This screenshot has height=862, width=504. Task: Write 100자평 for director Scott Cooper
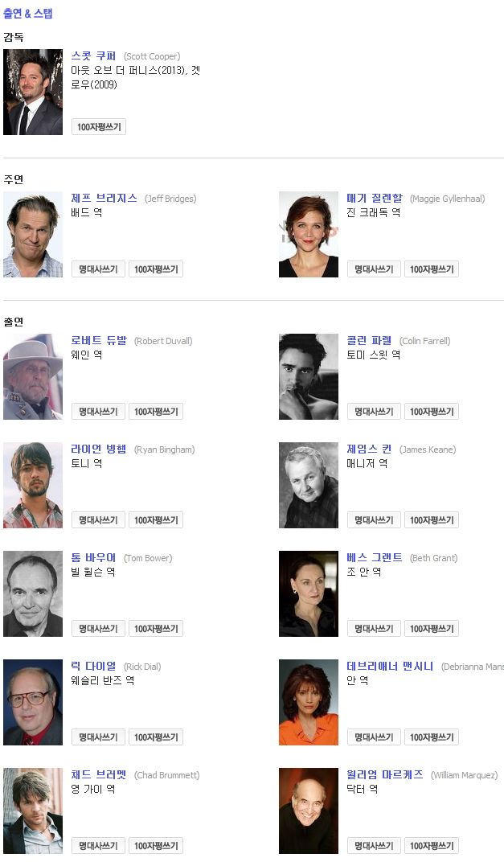pos(99,127)
